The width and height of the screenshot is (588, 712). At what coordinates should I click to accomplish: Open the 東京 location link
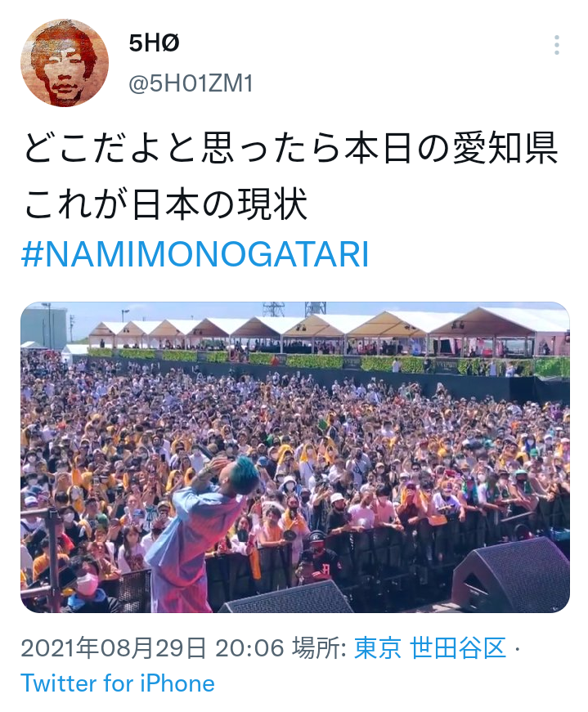378,647
